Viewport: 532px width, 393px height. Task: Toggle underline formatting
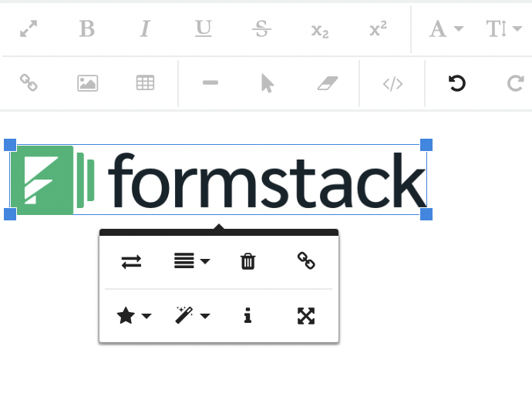(x=204, y=29)
